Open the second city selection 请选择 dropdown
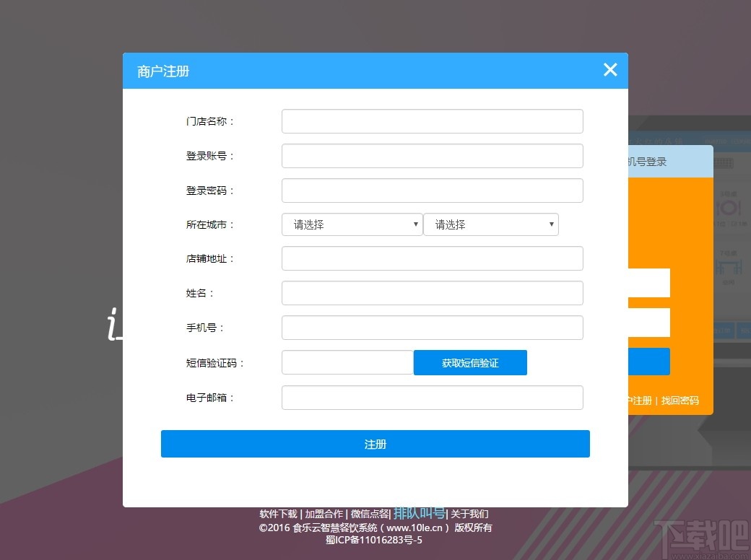The width and height of the screenshot is (751, 560). tap(491, 224)
